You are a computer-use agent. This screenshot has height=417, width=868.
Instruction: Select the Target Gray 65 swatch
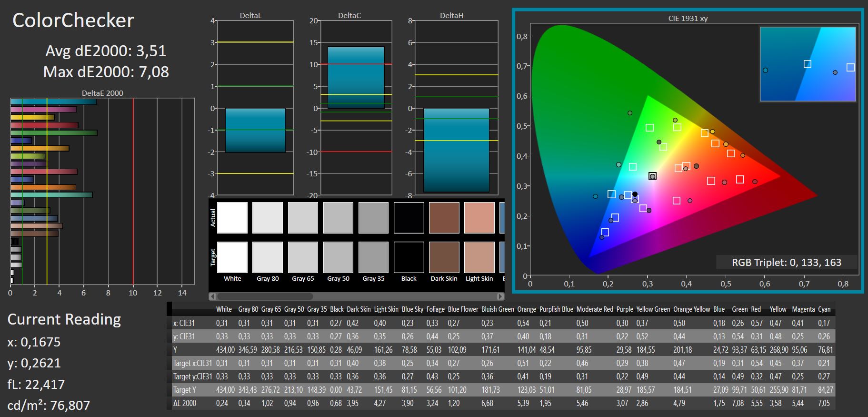coord(303,257)
